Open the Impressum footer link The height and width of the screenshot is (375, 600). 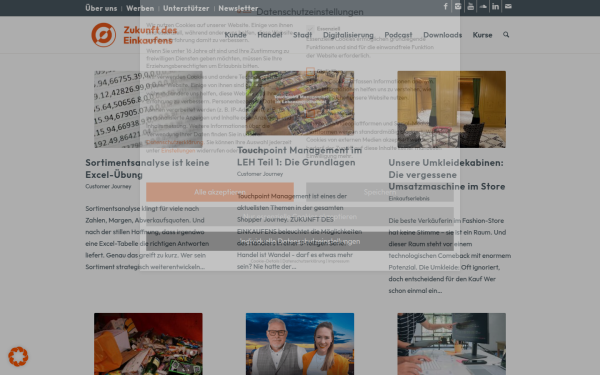(x=338, y=261)
